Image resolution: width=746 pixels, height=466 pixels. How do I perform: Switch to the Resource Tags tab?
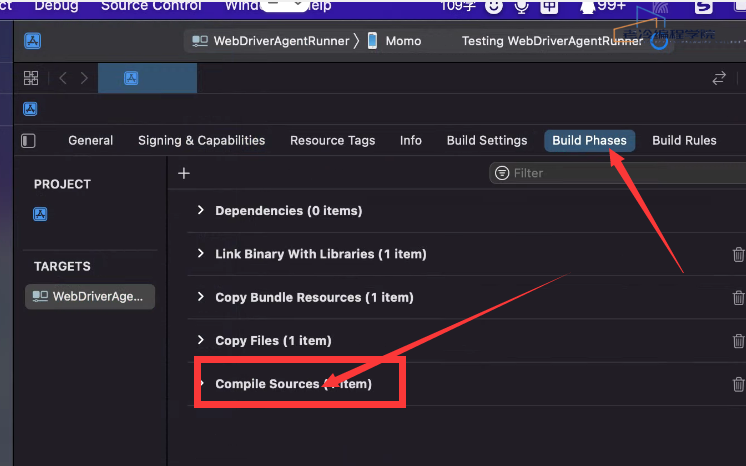(333, 140)
